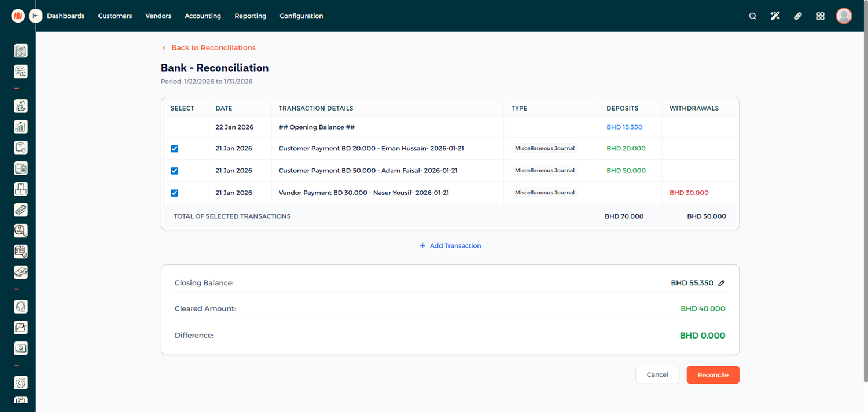Click the user profile avatar
Screen dimensions: 868x412
tap(844, 16)
